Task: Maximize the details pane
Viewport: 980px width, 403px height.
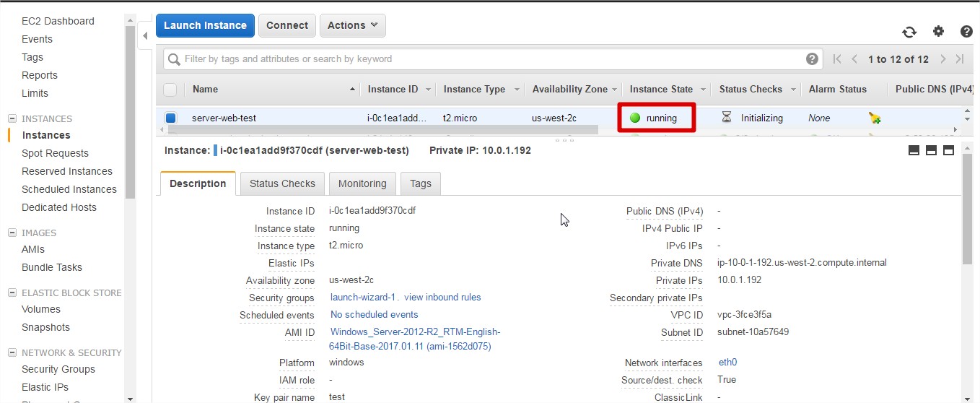Action: click(948, 150)
